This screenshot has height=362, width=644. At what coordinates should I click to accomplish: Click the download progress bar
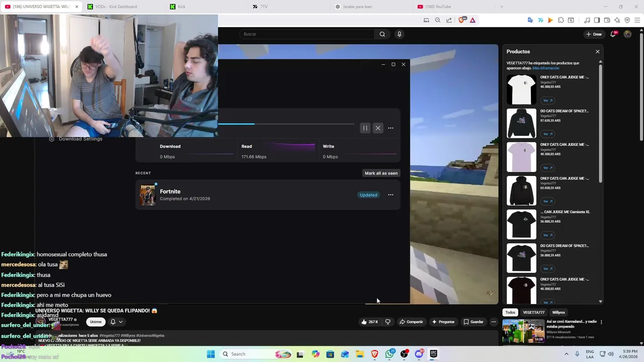click(x=286, y=124)
